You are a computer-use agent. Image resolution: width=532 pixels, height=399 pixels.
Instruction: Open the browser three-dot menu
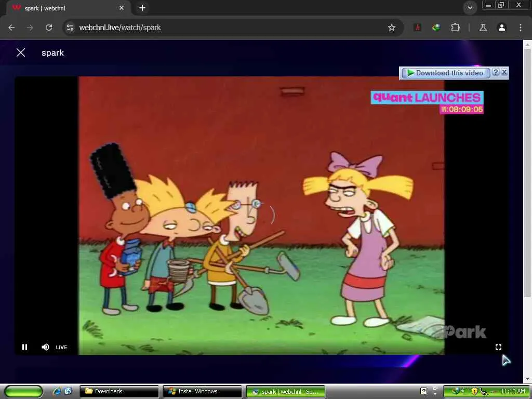[521, 28]
